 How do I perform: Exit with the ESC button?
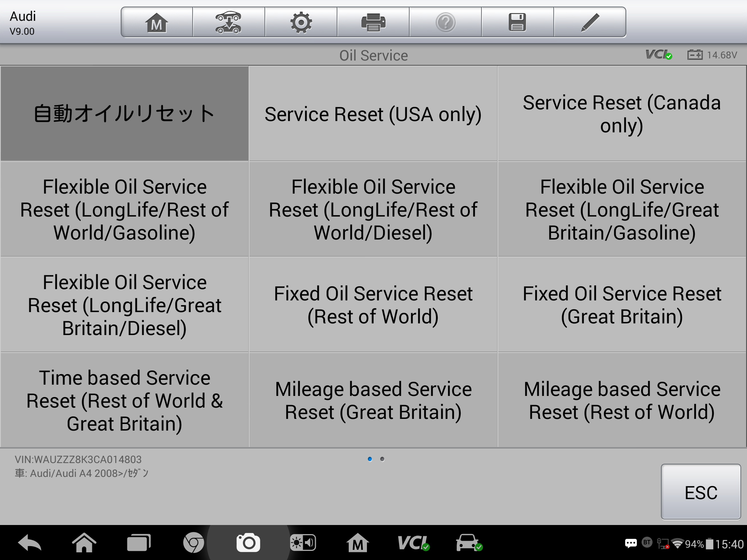click(x=701, y=492)
